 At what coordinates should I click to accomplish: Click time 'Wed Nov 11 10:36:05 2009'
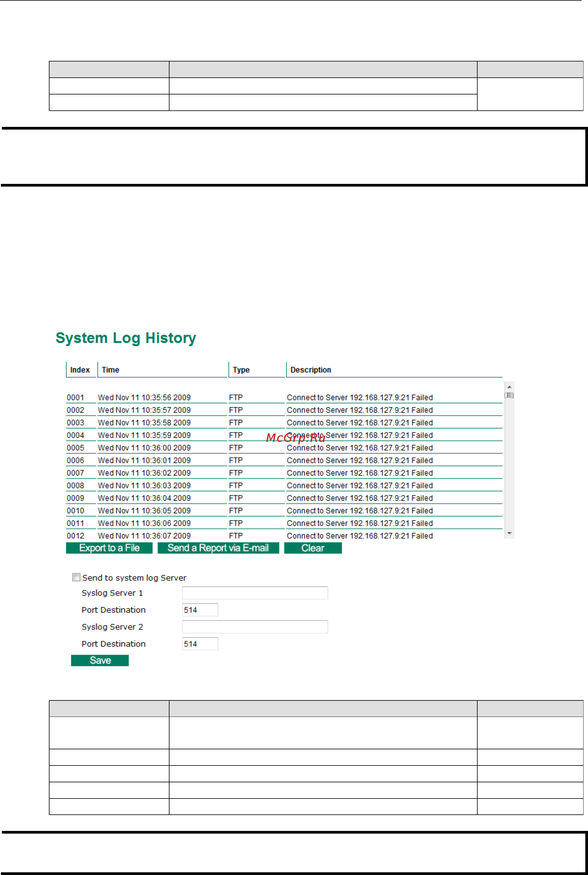click(144, 510)
